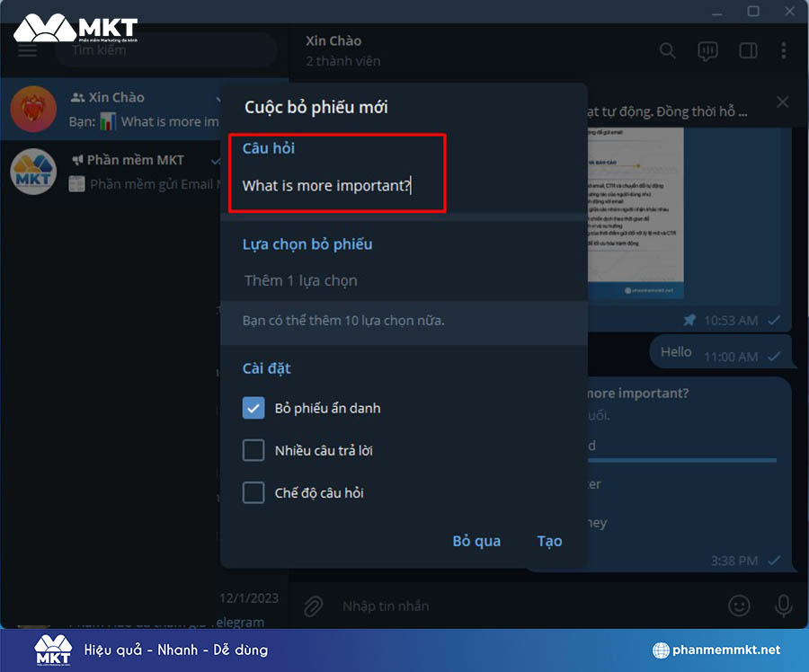This screenshot has height=672, width=809.
Task: Click Bỏ qua to cancel the poll
Action: tap(476, 541)
